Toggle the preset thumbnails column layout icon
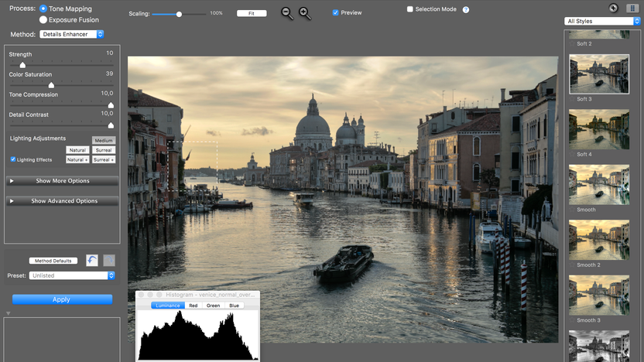 632,9
